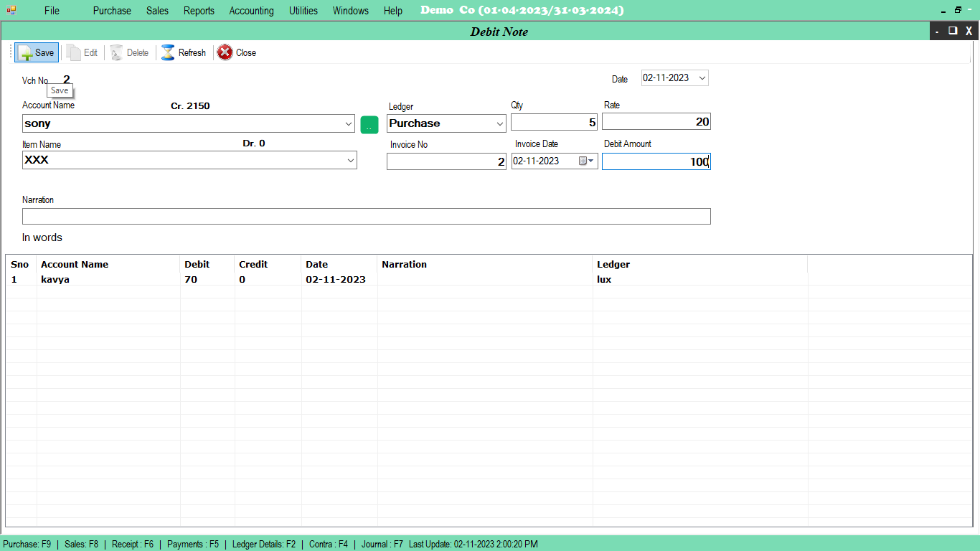Open the Invoice Date calendar picker

(x=590, y=161)
